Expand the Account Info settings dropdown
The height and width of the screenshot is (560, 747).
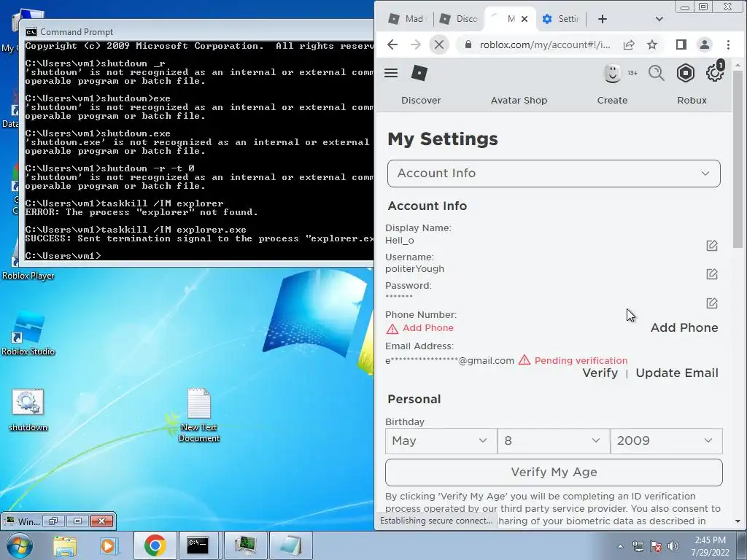tap(554, 174)
